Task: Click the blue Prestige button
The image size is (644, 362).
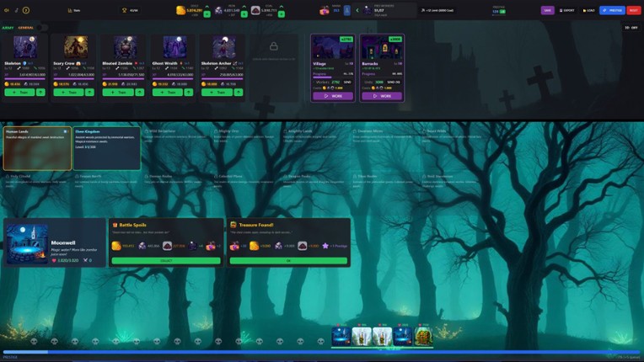Action: [612, 10]
